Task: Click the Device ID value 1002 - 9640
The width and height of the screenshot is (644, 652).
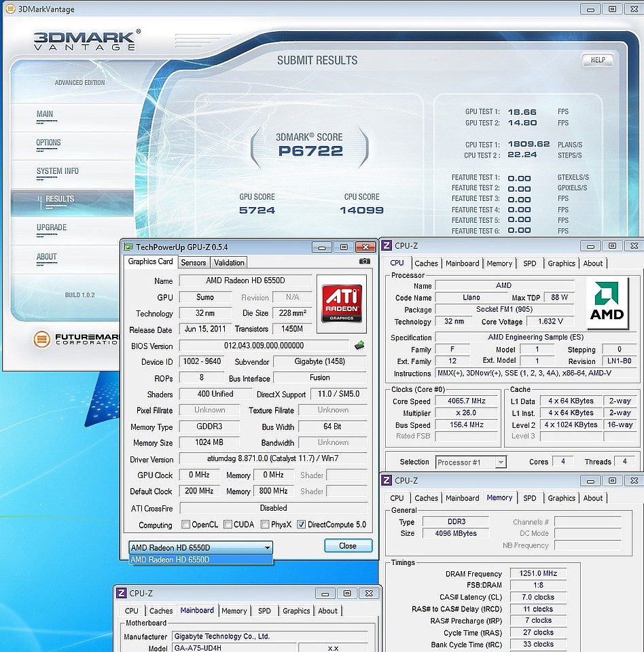Action: [x=202, y=361]
